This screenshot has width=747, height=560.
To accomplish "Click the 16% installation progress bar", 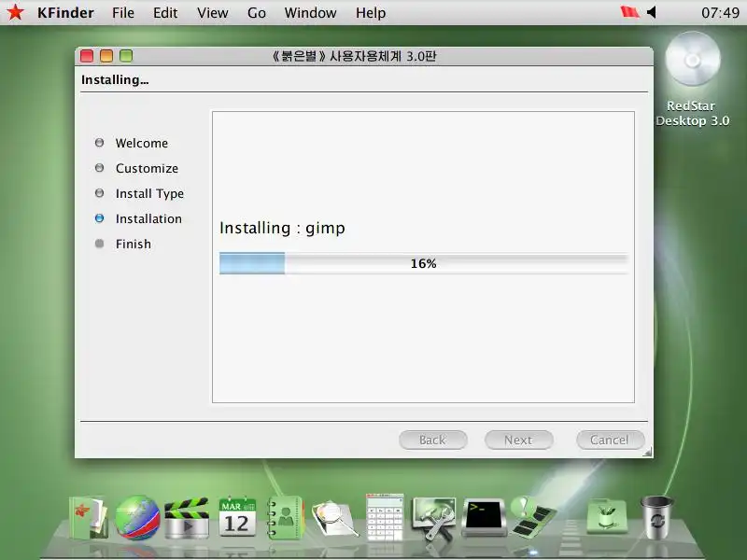I will 424,263.
